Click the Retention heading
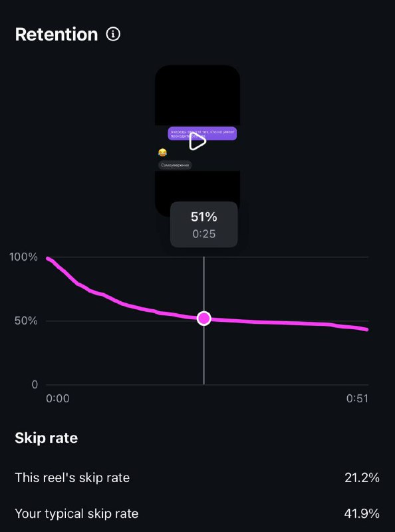 pos(57,35)
